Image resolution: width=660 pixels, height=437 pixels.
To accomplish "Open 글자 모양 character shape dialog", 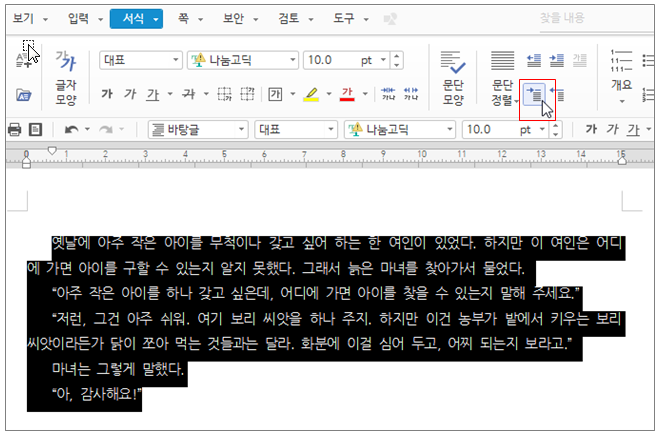I will click(66, 78).
